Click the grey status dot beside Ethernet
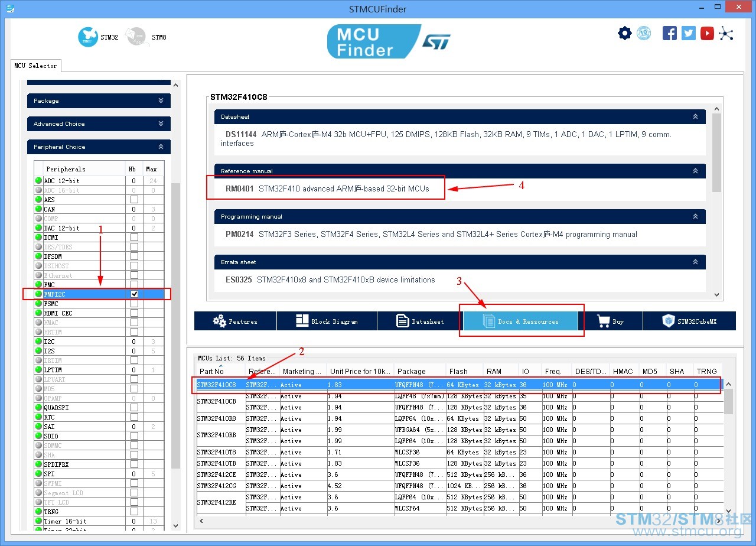 click(39, 275)
